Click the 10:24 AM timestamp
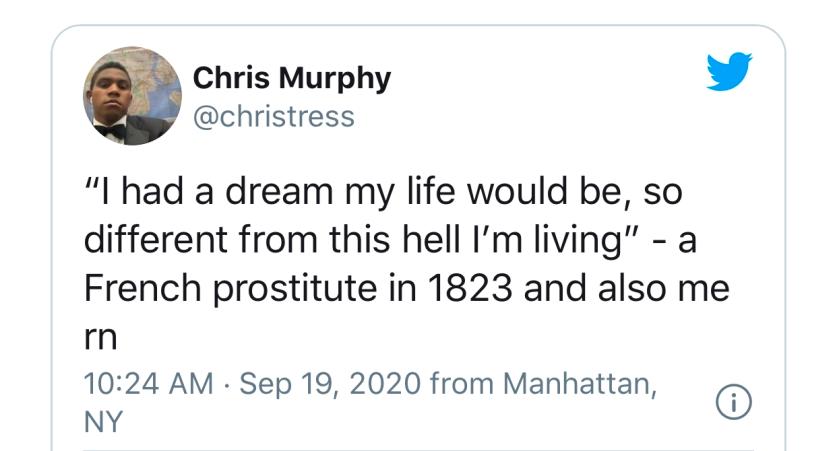Image resolution: width=837 pixels, height=451 pixels. pos(148,384)
